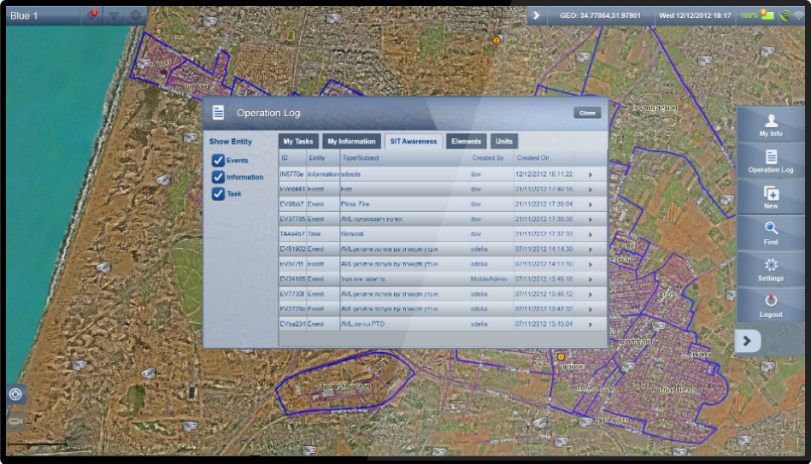Viewport: 811px width, 464px height.
Task: Click the diamond layers icon in top bar
Action: (x=136, y=16)
